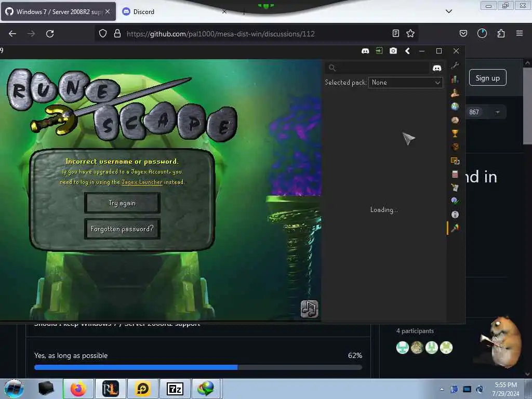Open the globe-with-checkmark sidebar panel
Screen dimensions: 532x399
pyautogui.click(x=455, y=201)
